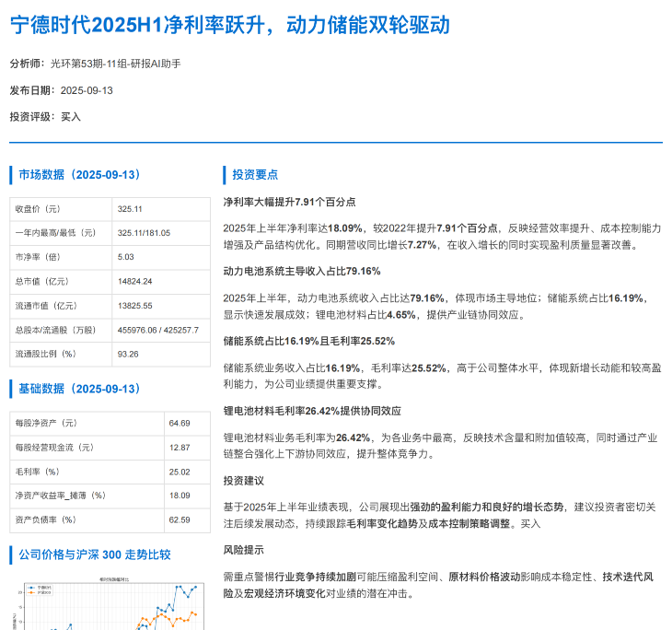
Task: Select operating cash flow per share 12.87
Action: point(180,448)
